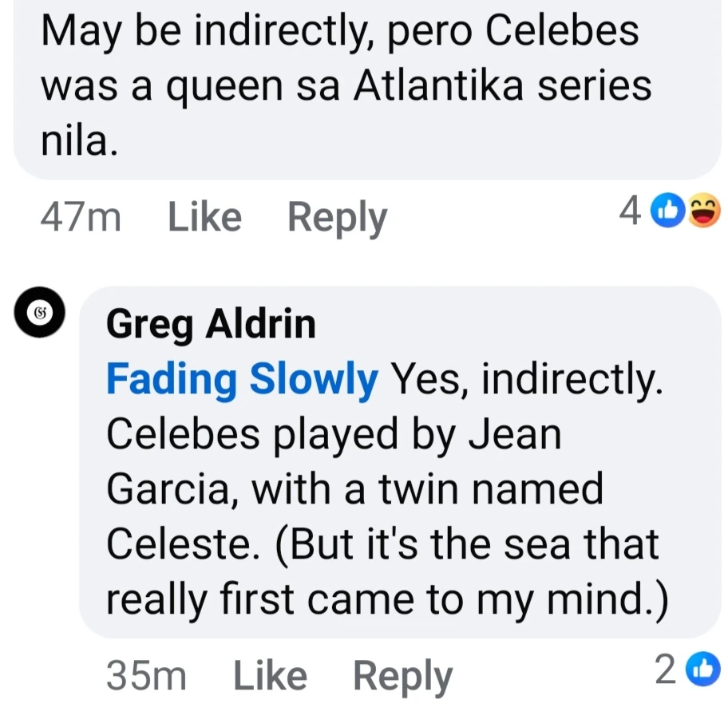Viewport: 728px width, 719px height.
Task: Open the Fading Slowly mention link
Action: [x=242, y=380]
